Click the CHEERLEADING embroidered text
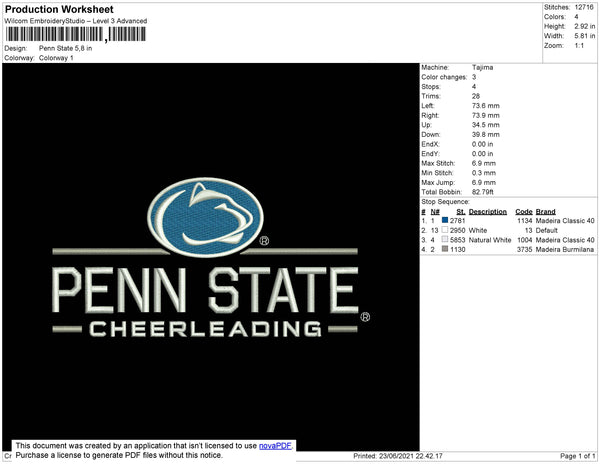This screenshot has height=464, width=600. click(x=205, y=329)
